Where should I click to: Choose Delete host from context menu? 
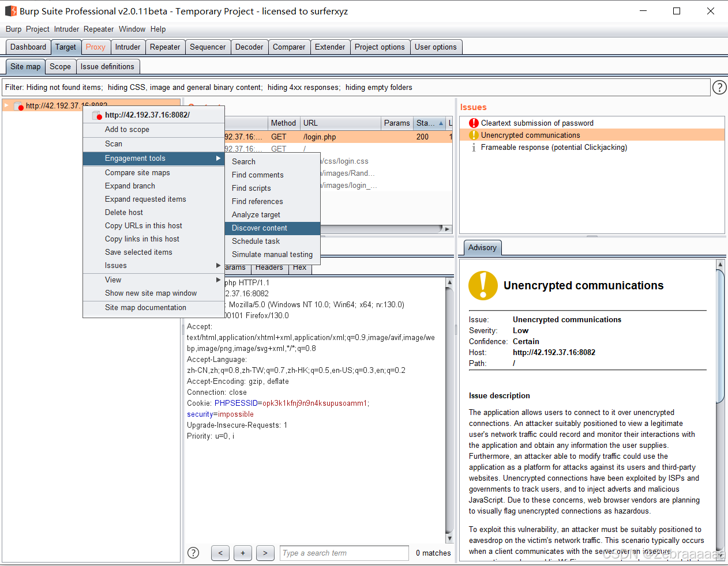(x=153, y=213)
